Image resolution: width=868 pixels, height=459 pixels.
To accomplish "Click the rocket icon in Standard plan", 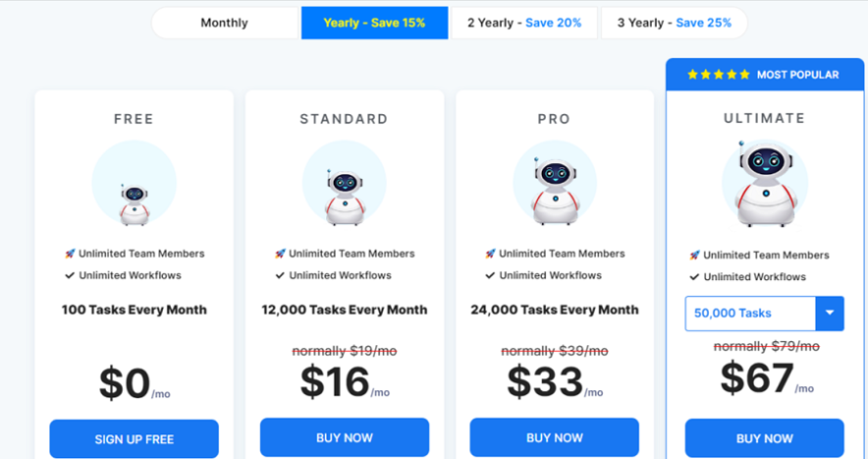I will (280, 254).
